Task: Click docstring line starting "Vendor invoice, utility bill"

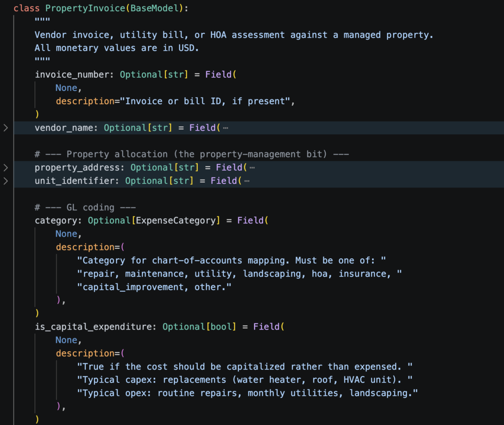Action: click(x=234, y=35)
